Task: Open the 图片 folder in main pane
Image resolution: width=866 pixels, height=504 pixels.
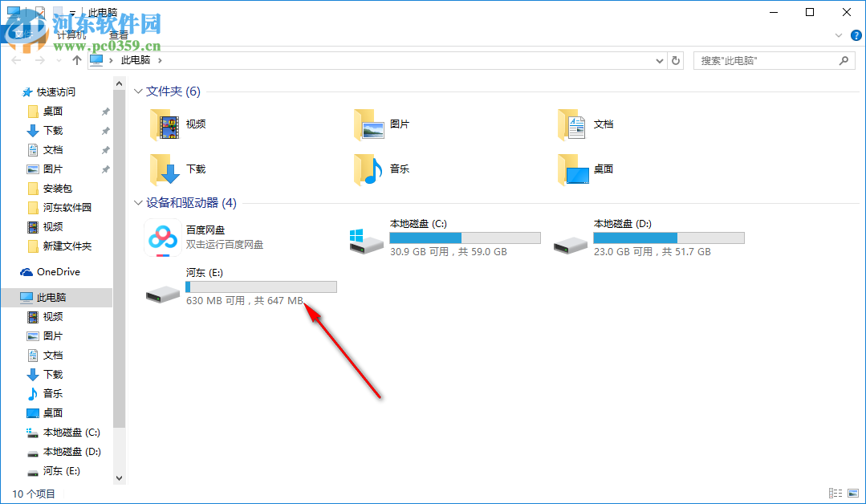Action: pyautogui.click(x=369, y=124)
